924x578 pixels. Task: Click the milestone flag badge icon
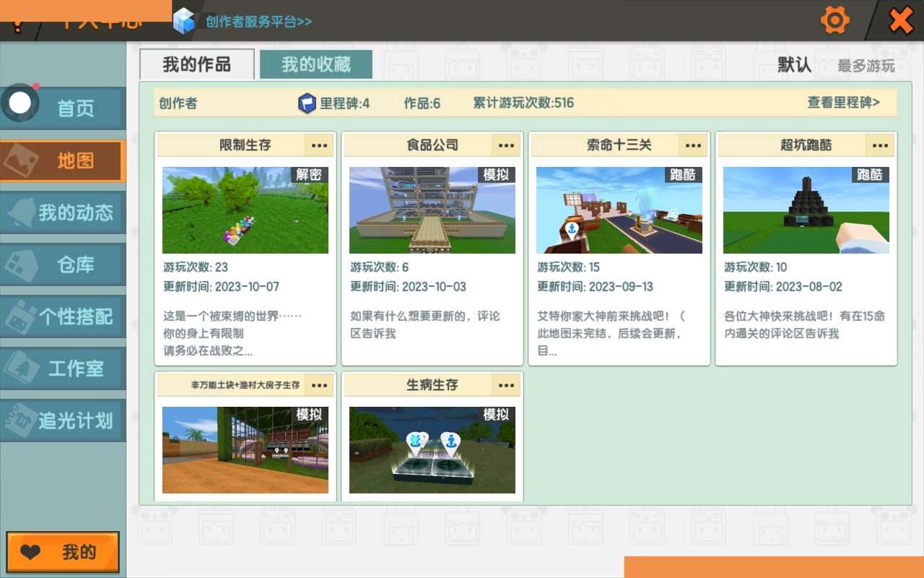[307, 103]
